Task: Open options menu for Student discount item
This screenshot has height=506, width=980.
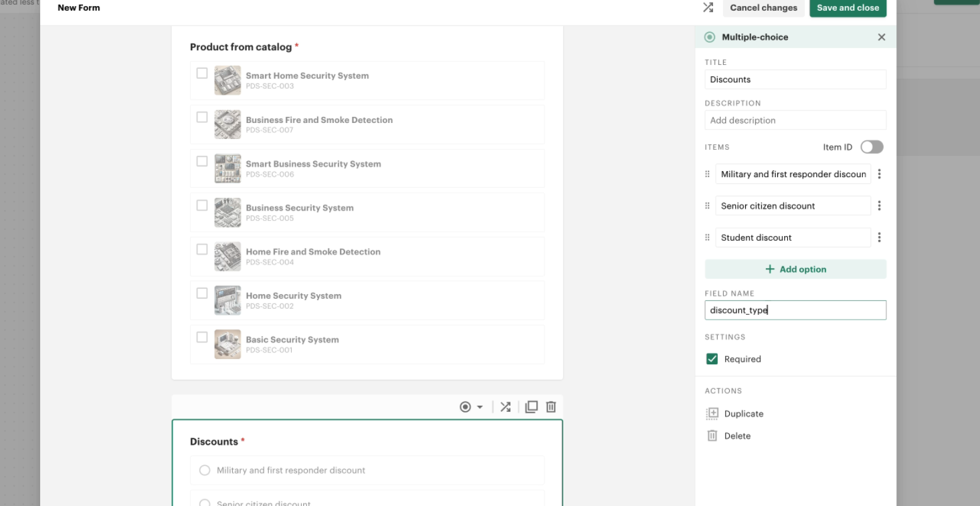Action: (879, 237)
